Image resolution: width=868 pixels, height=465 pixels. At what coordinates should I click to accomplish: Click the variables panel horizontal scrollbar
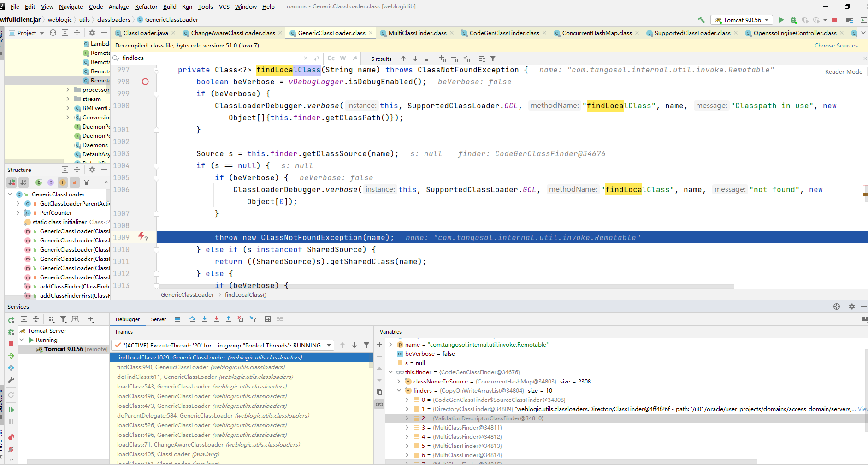tap(572, 462)
